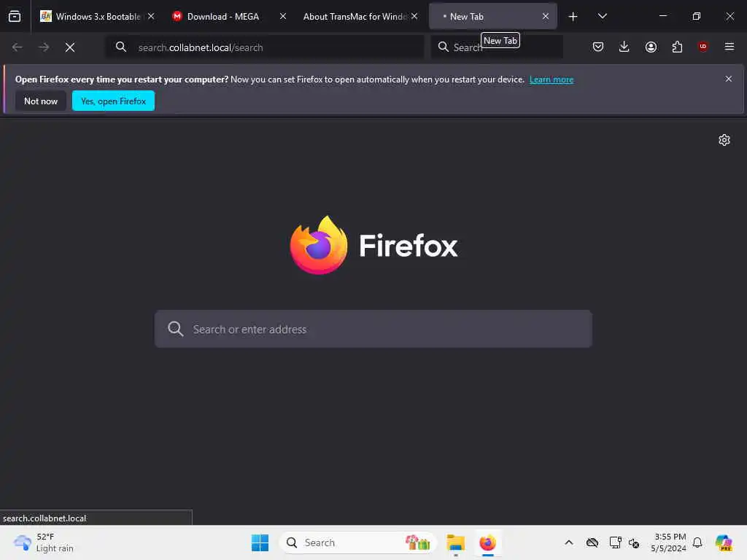Screen dimensions: 747x560
Task: Go forward one page
Action: pyautogui.click(x=44, y=47)
